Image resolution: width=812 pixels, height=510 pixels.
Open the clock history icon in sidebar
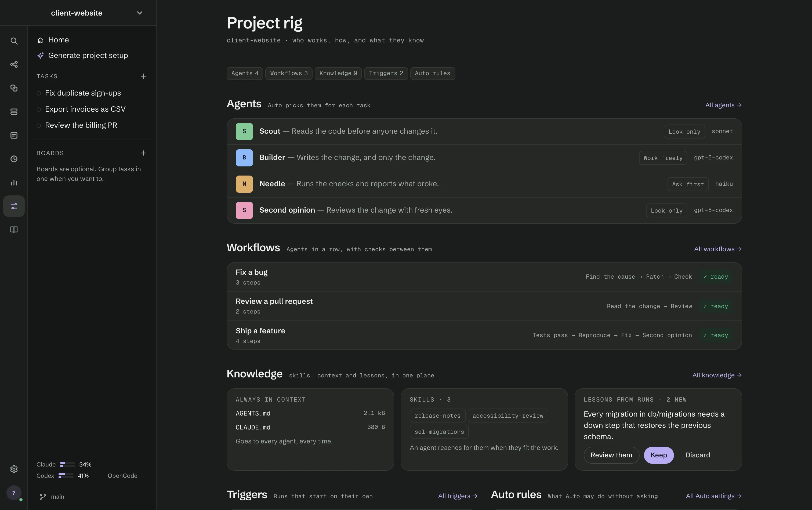pyautogui.click(x=14, y=159)
